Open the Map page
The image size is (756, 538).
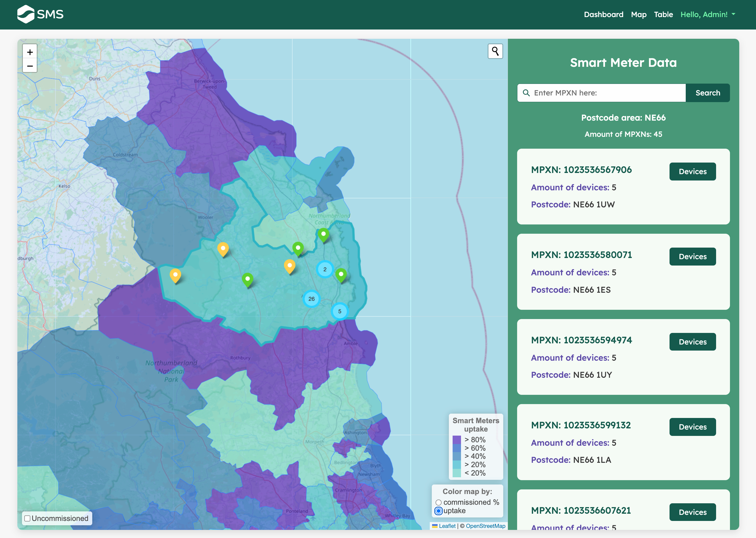point(639,14)
